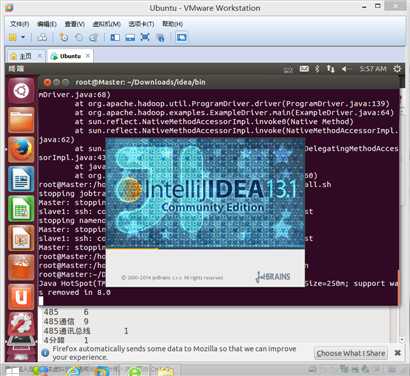Open Ubuntu Software Center from the launcher

coord(21,267)
